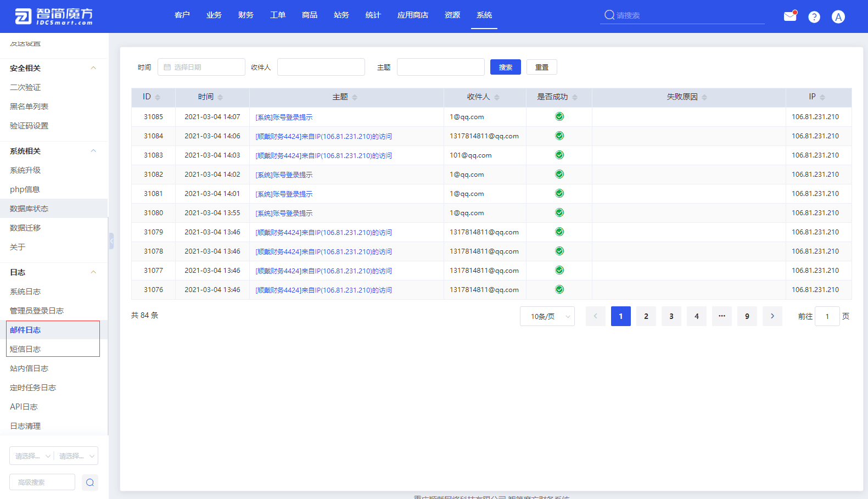Open [系统]账号登录提示 link in row 31085
The width and height of the screenshot is (868, 499).
[284, 117]
